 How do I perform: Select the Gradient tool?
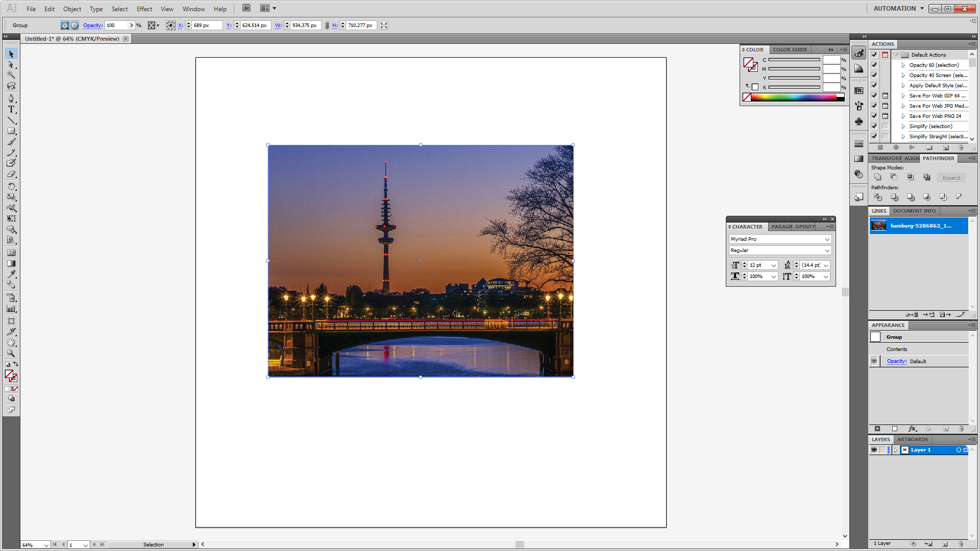11,263
